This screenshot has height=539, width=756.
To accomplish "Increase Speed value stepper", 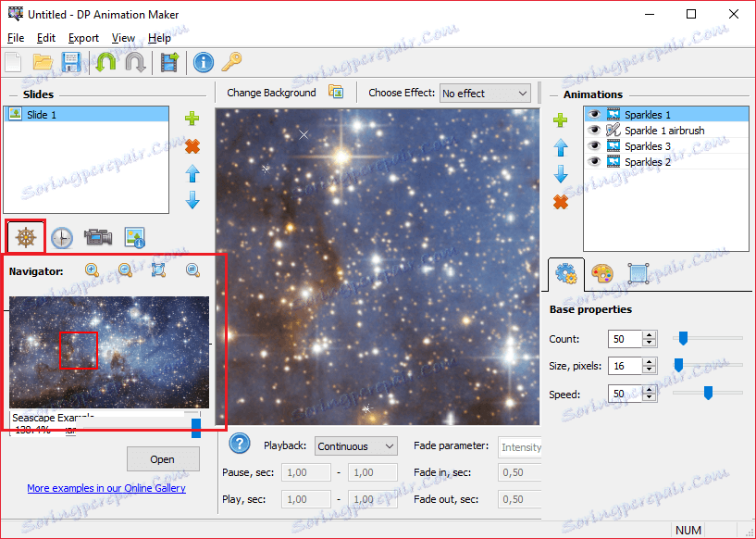I will pyautogui.click(x=650, y=390).
